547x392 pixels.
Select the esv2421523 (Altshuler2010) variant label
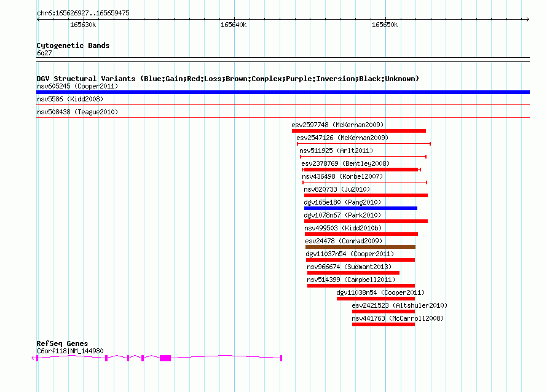coord(399,305)
